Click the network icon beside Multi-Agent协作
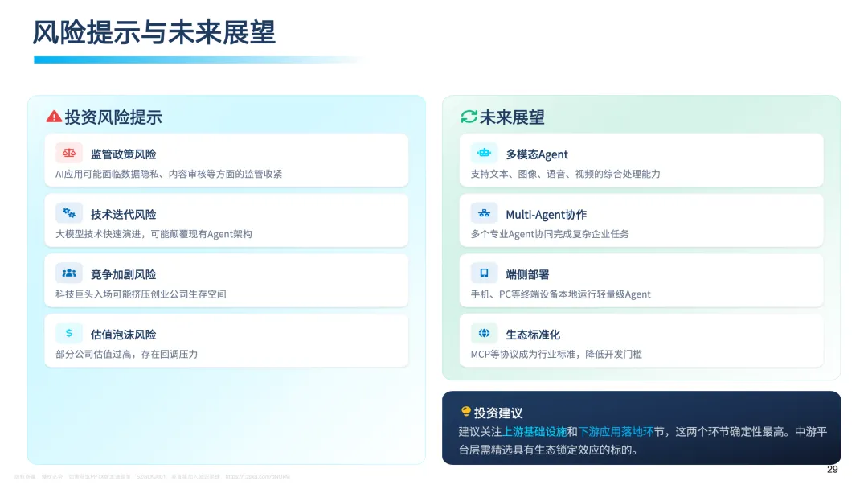The height and width of the screenshot is (489, 868). (x=484, y=212)
